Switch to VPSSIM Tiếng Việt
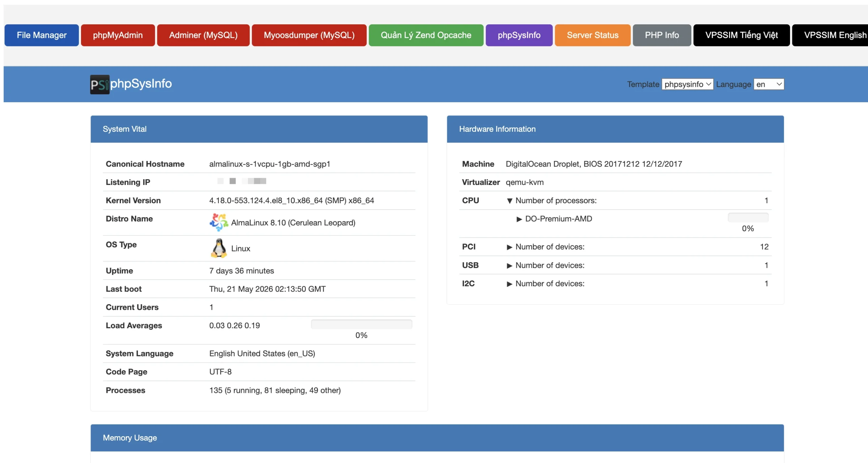The width and height of the screenshot is (868, 463). tap(741, 35)
